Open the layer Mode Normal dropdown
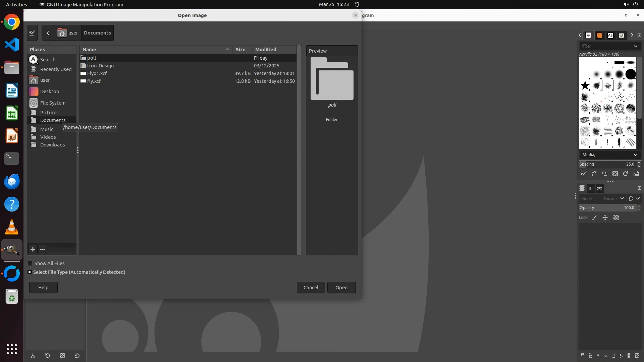The width and height of the screenshot is (644, 362). pyautogui.click(x=612, y=198)
